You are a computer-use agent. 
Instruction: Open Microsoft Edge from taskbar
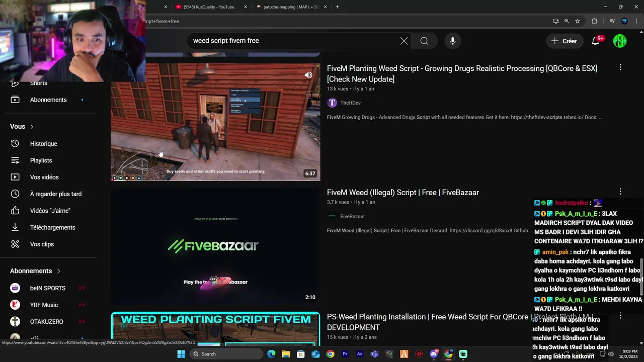[x=271, y=354]
